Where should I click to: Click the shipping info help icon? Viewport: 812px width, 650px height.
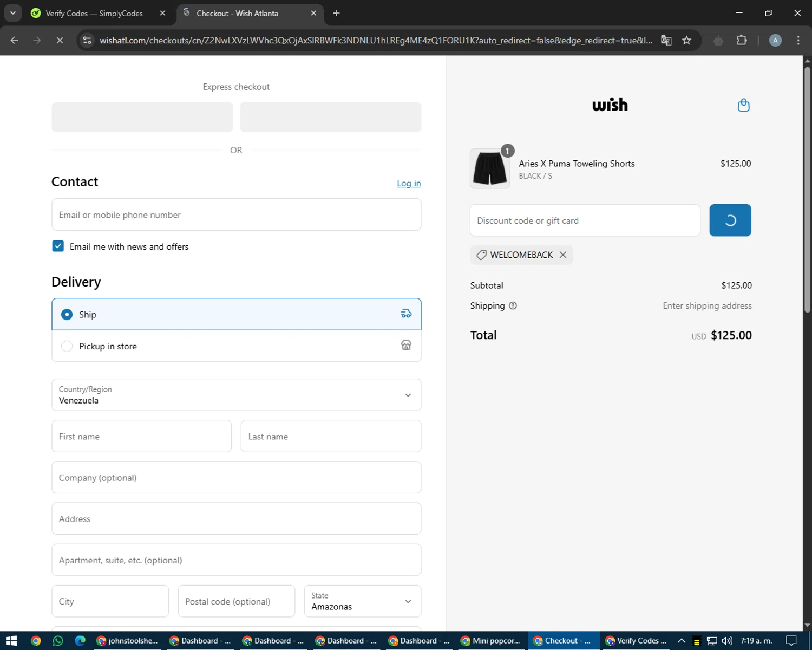tap(513, 305)
